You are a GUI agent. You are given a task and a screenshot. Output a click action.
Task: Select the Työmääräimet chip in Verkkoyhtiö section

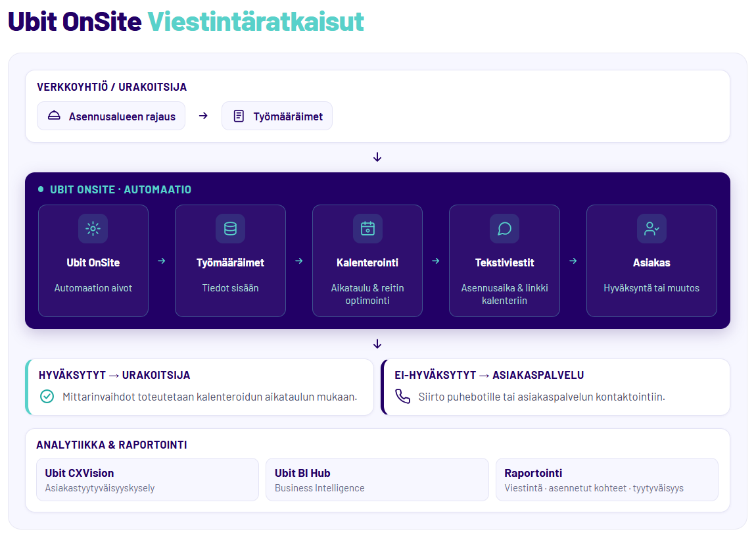click(277, 116)
